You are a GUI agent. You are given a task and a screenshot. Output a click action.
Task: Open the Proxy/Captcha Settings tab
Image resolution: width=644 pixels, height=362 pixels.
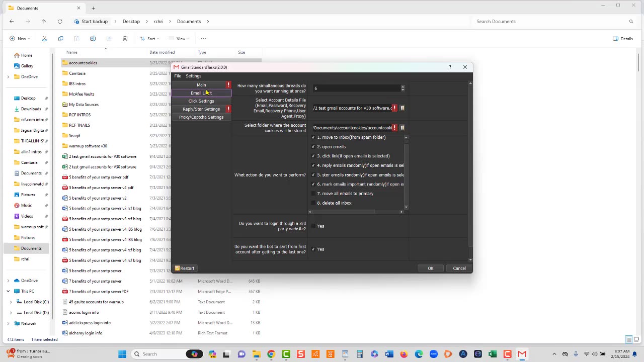pyautogui.click(x=201, y=117)
